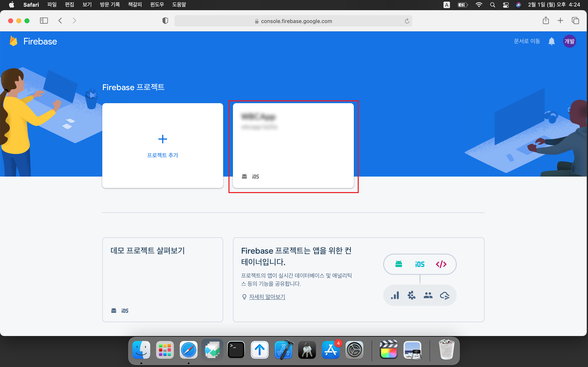Show tab overview icon
The image size is (588, 367).
point(575,21)
